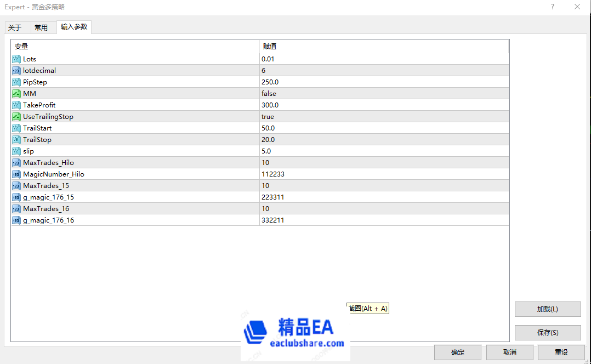Click the icon beside TrailStop
Image resolution: width=591 pixels, height=364 pixels.
tap(16, 139)
